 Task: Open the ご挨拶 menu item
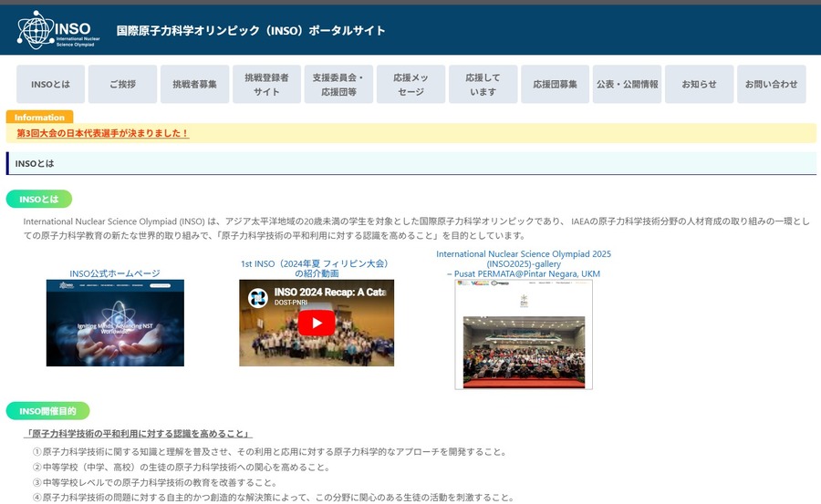pos(122,84)
